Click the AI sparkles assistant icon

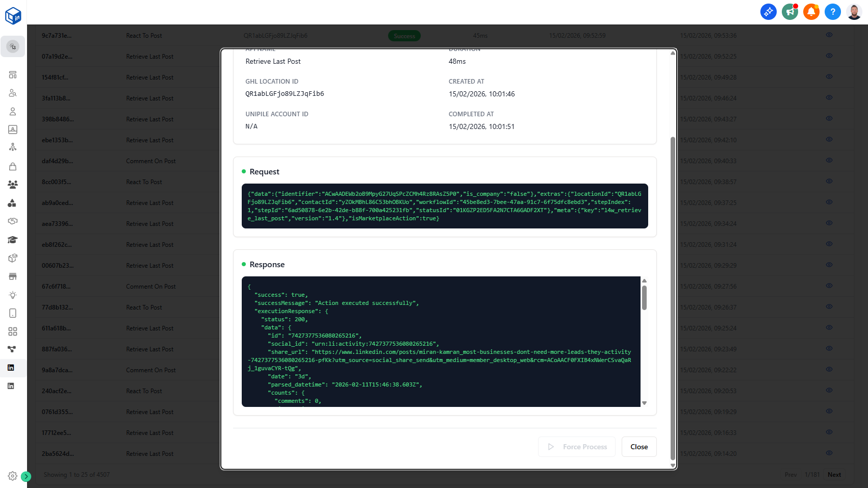click(768, 11)
